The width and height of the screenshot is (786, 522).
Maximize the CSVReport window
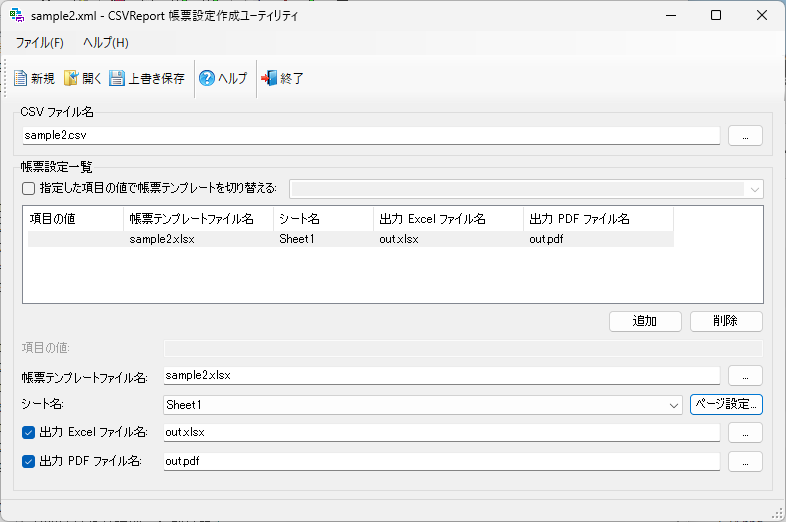tap(716, 15)
